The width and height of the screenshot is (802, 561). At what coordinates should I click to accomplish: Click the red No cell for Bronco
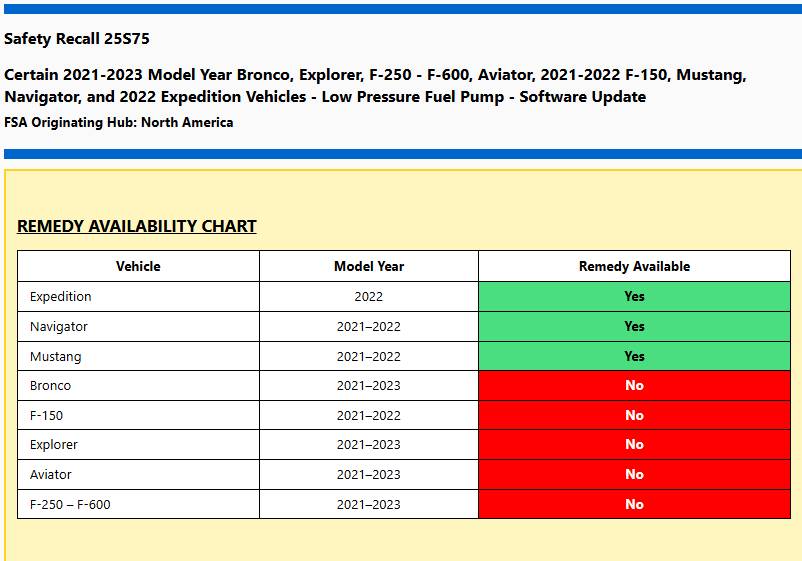tap(634, 386)
